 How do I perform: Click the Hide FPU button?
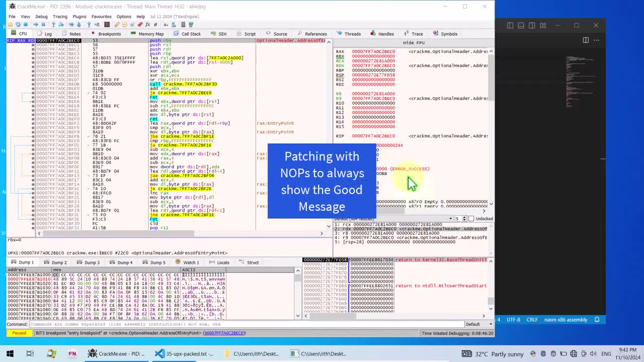(x=414, y=43)
